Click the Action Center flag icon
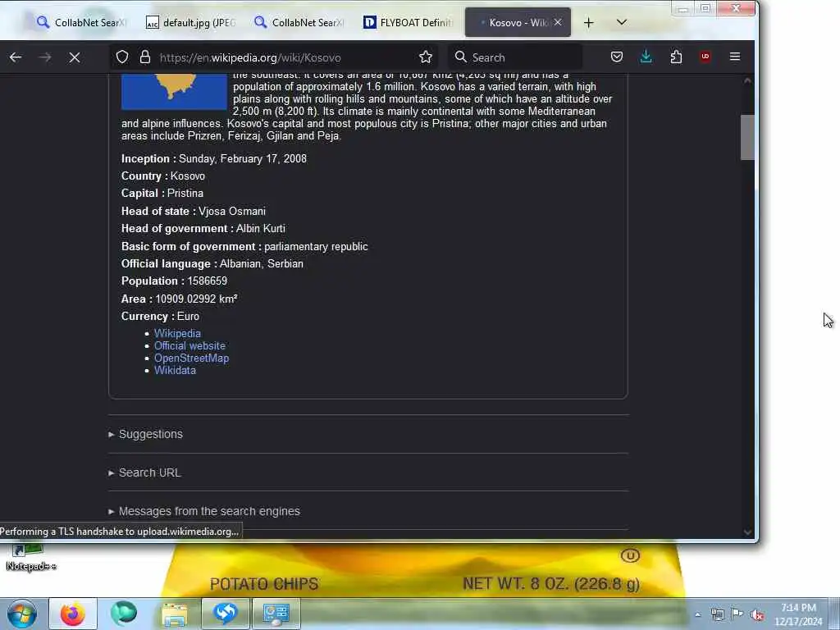 [x=737, y=614]
